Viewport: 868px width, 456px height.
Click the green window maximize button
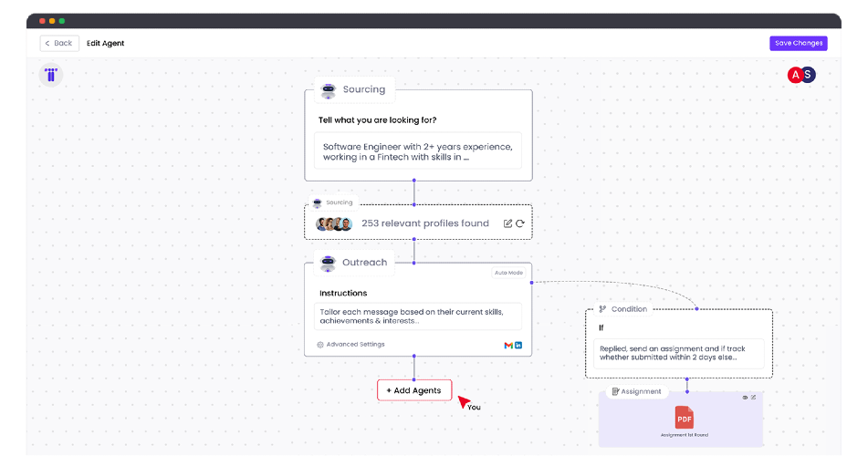click(62, 21)
